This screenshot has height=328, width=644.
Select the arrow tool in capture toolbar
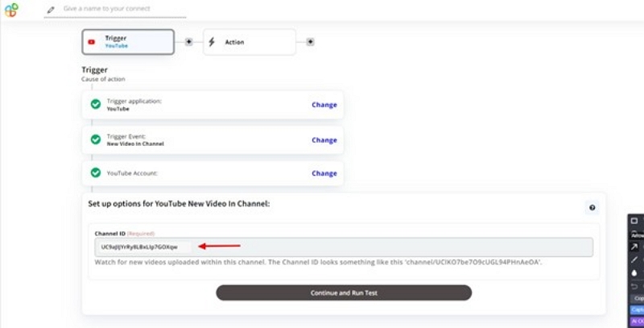(634, 247)
